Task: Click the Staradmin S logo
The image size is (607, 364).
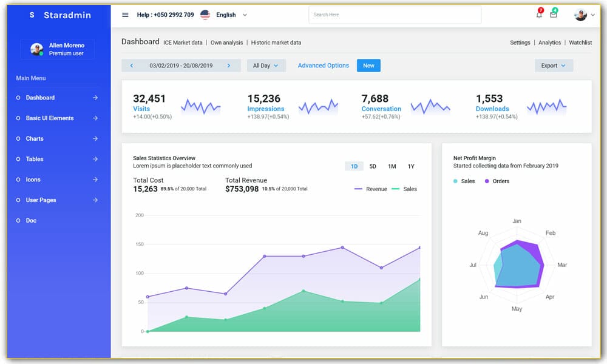Action: [32, 15]
